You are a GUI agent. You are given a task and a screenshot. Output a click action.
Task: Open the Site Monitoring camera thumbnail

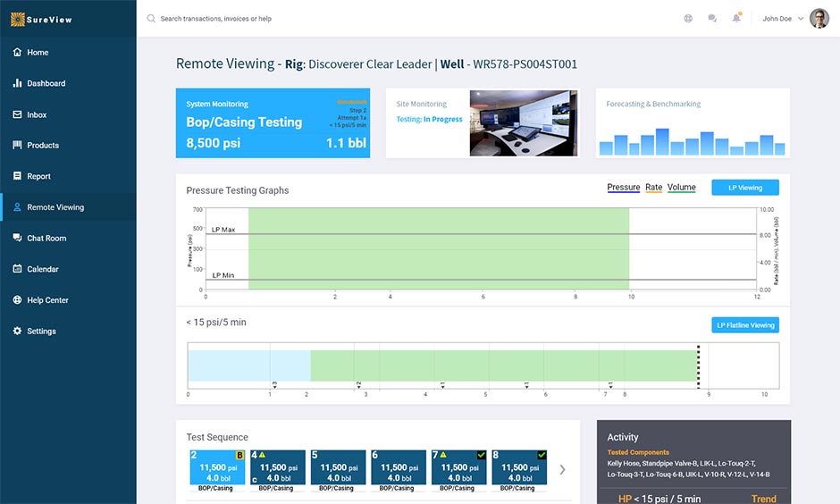(525, 123)
